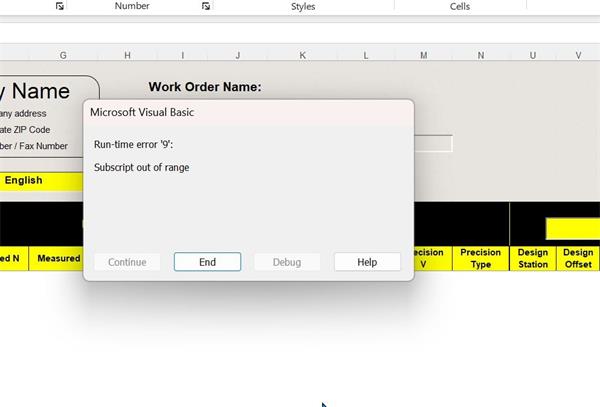Click Subscript out of range text
The image size is (600, 407).
coord(142,168)
